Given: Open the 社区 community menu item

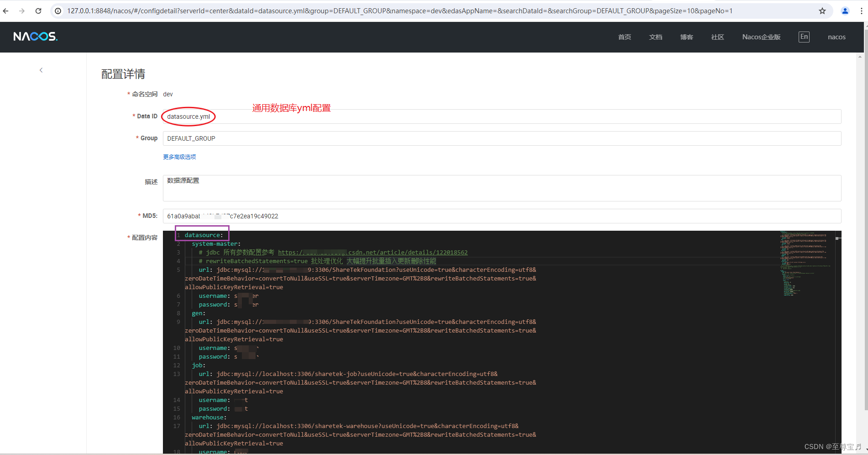Looking at the screenshot, I should click(717, 37).
